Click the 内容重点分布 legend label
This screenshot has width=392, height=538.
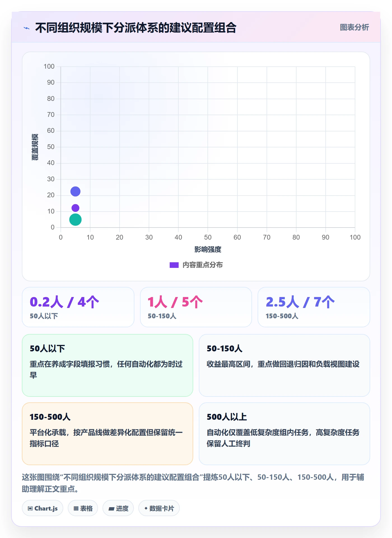pyautogui.click(x=202, y=265)
